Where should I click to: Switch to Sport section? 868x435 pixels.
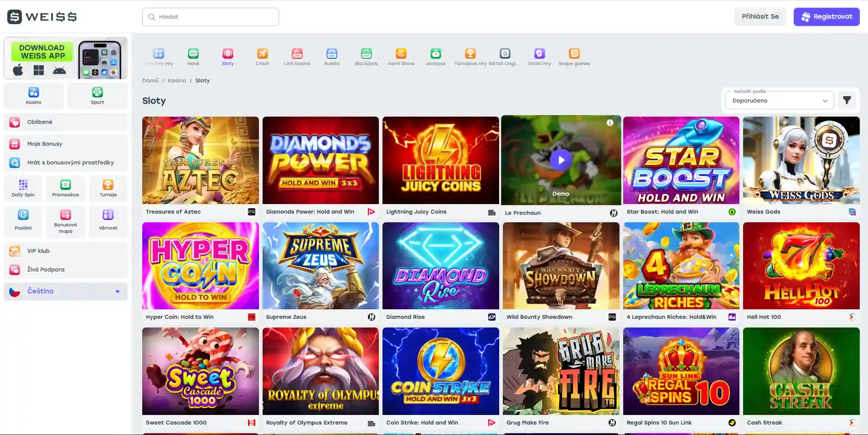(x=98, y=96)
